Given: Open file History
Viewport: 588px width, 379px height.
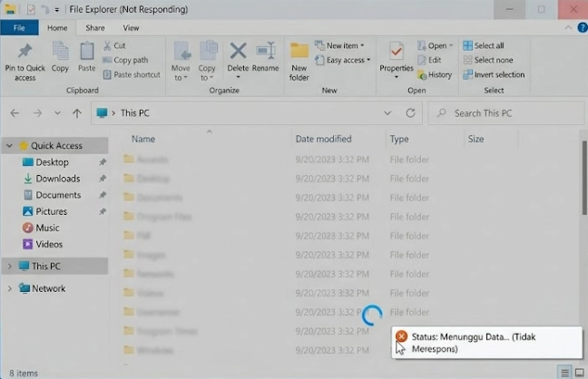Looking at the screenshot, I should [x=435, y=74].
